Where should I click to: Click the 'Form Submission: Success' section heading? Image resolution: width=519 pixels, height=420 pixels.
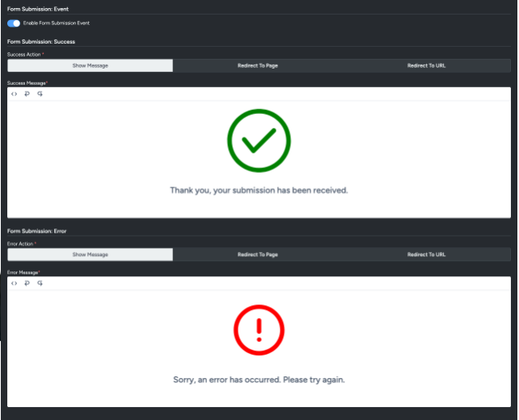(40, 41)
